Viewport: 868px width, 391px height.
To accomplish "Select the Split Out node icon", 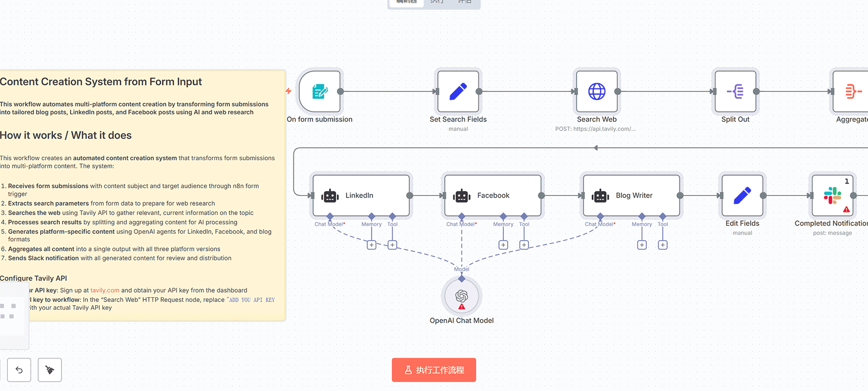I will tap(735, 92).
